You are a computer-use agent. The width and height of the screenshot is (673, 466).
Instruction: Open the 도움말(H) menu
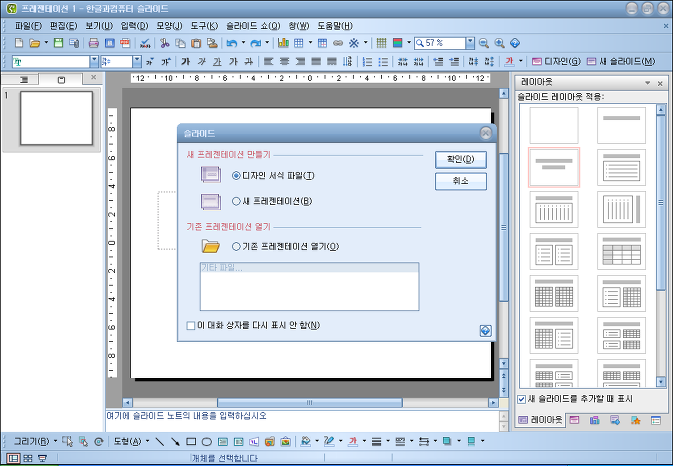335,26
